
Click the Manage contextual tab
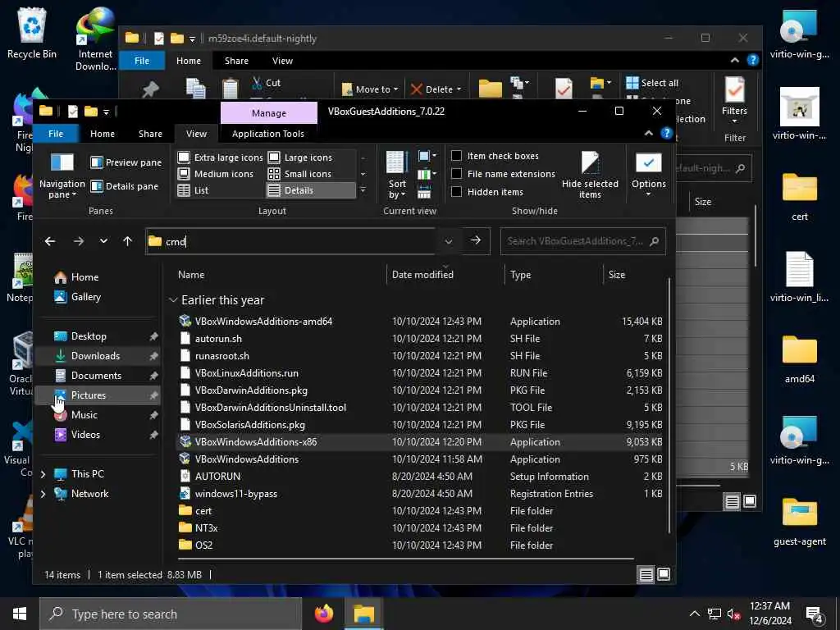tap(269, 113)
